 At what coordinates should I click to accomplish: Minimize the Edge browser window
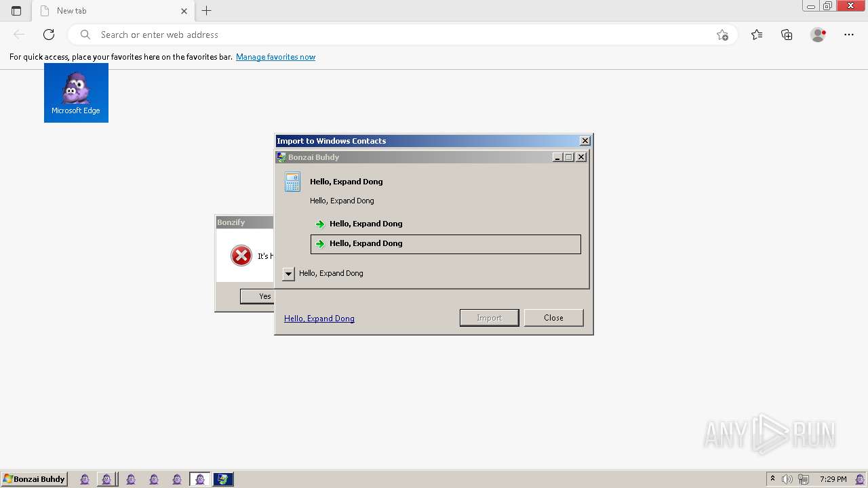[x=810, y=6]
